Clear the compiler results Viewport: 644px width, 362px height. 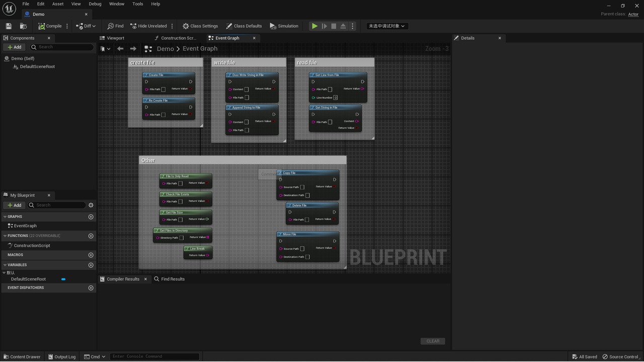(433, 341)
